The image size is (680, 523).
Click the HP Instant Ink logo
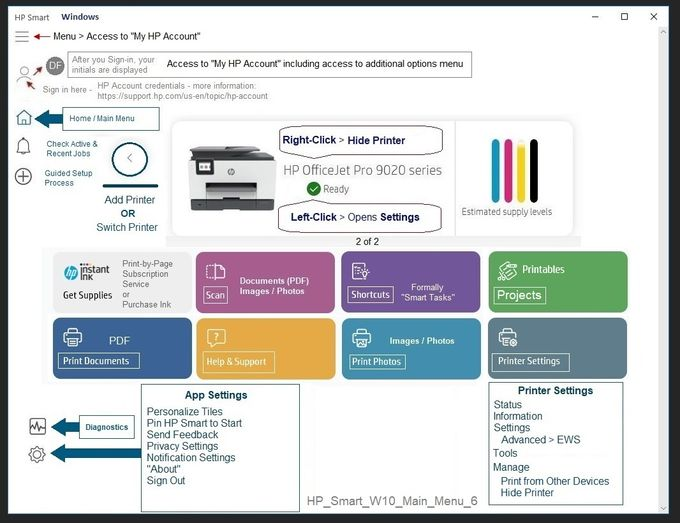[86, 272]
